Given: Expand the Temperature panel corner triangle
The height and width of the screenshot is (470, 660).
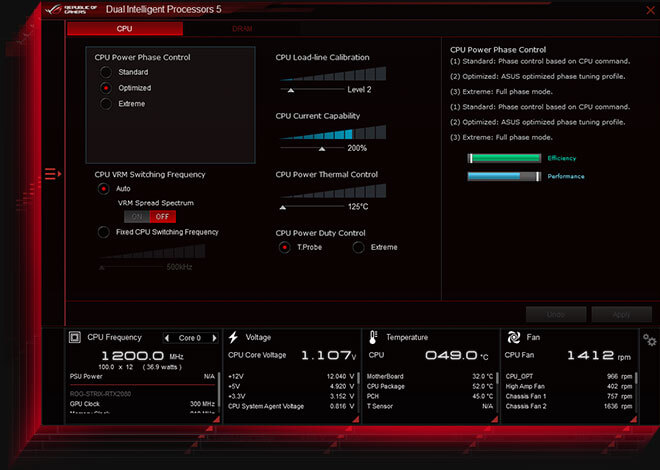Looking at the screenshot, I should tap(495, 419).
